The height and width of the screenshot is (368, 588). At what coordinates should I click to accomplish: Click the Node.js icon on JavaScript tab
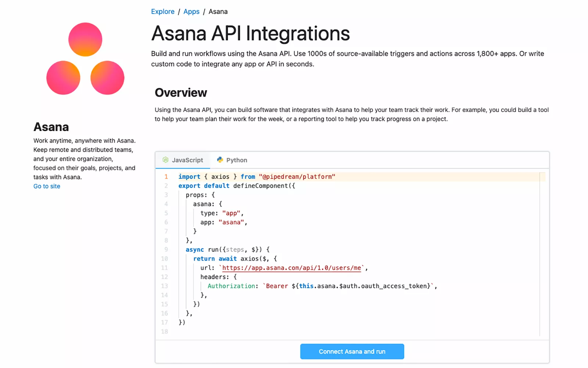point(165,160)
